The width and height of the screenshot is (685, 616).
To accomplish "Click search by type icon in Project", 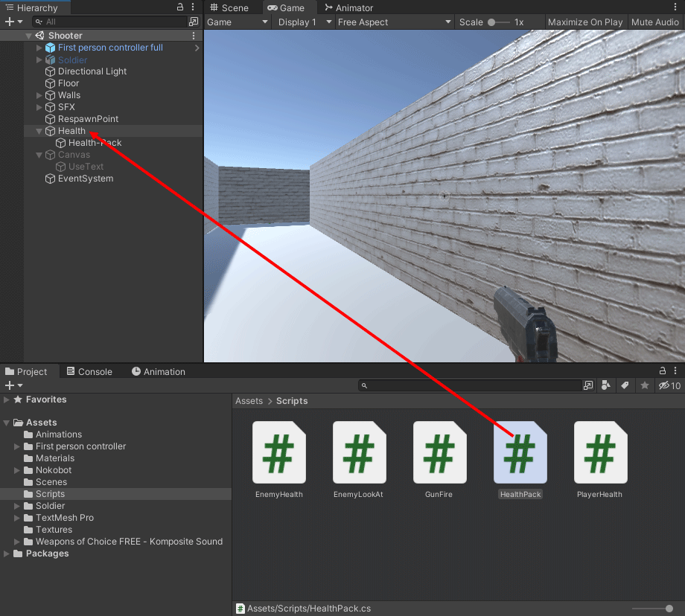I will tap(606, 385).
